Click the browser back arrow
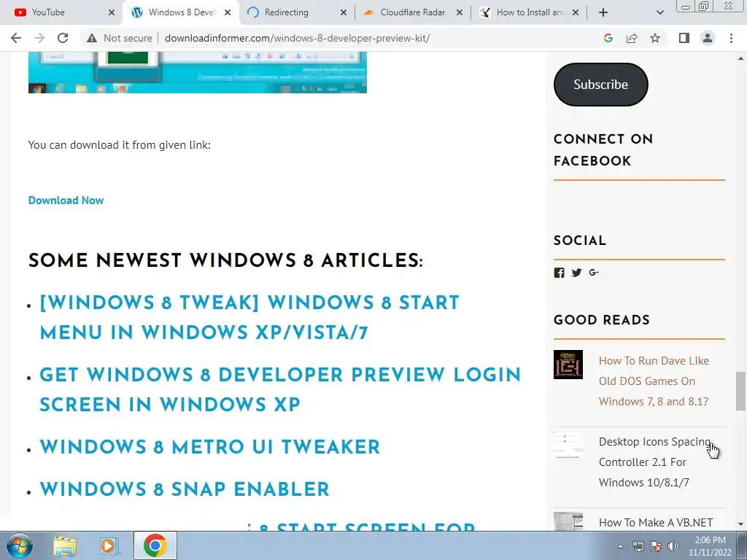This screenshot has height=560, width=747. coord(16,38)
